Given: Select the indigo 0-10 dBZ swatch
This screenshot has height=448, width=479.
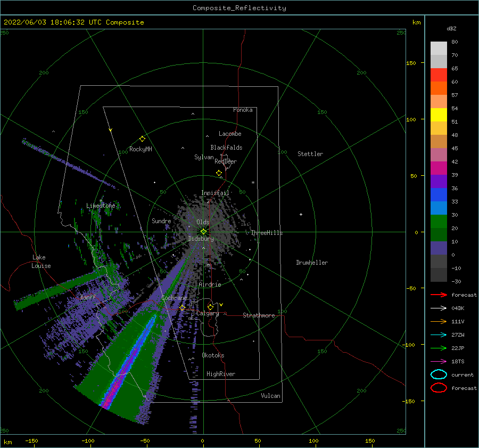Looking at the screenshot, I should [439, 248].
